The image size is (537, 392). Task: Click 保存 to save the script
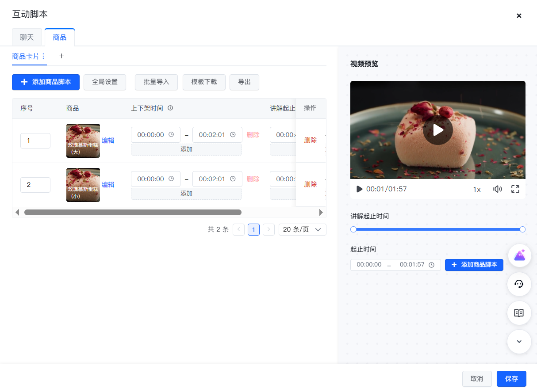tap(511, 379)
